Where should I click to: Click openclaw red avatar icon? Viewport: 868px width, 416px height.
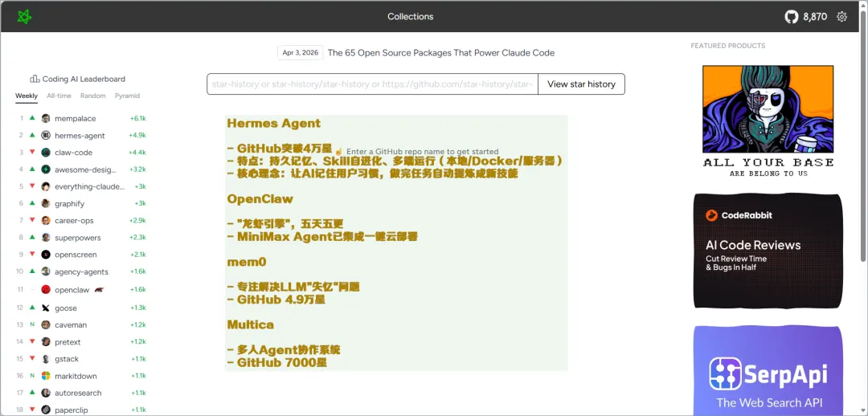46,289
